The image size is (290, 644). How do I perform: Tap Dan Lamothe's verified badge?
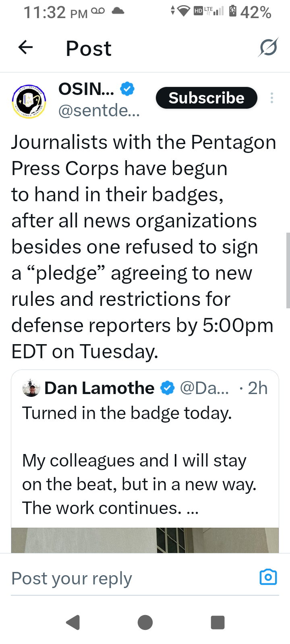pos(168,388)
